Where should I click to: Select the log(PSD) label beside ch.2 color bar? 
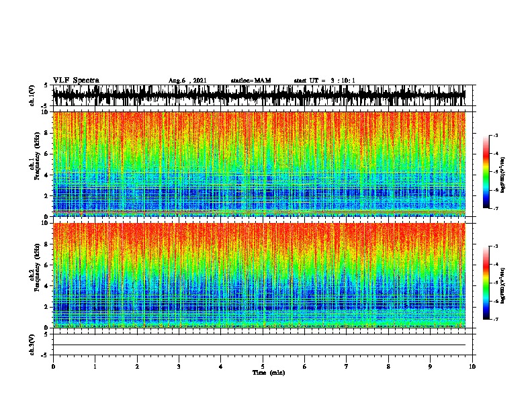[502, 285]
